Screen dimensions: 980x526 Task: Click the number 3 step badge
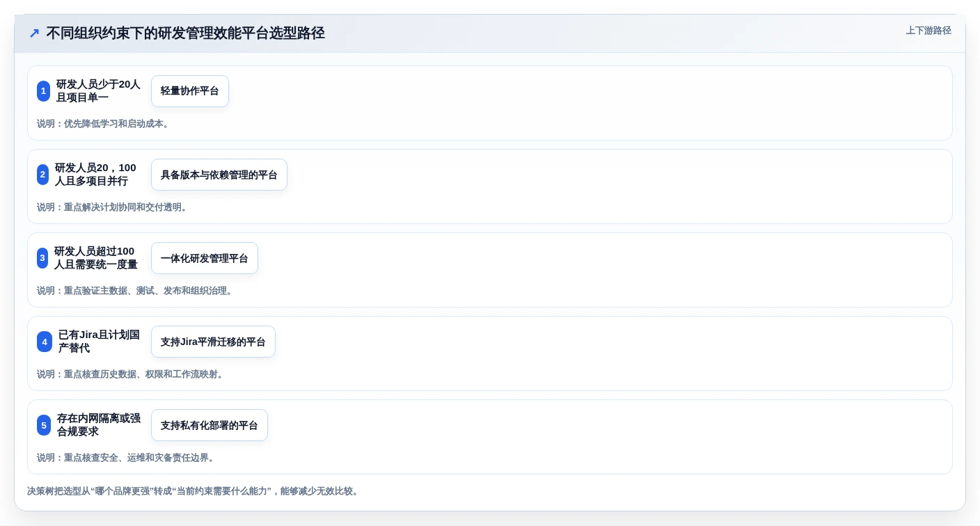coord(42,258)
